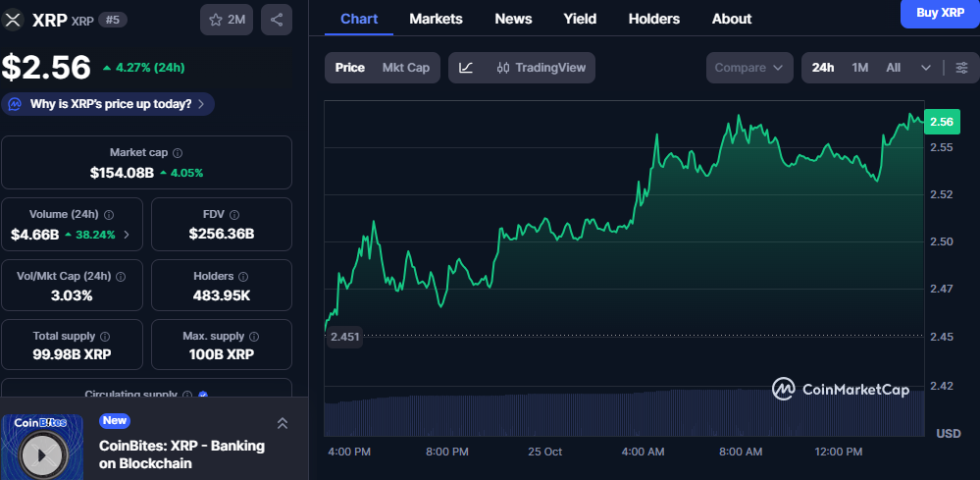
Task: Expand Volume (24h) details arrow
Action: click(126, 235)
